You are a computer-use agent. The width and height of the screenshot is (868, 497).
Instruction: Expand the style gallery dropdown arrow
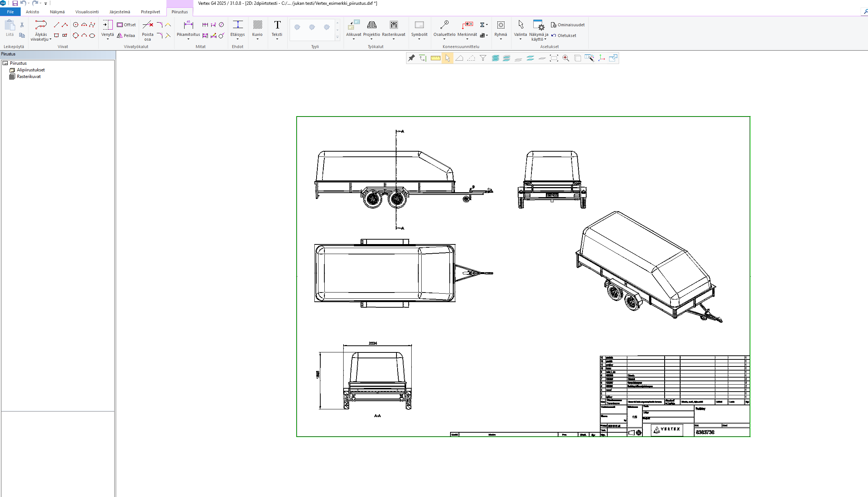[337, 37]
